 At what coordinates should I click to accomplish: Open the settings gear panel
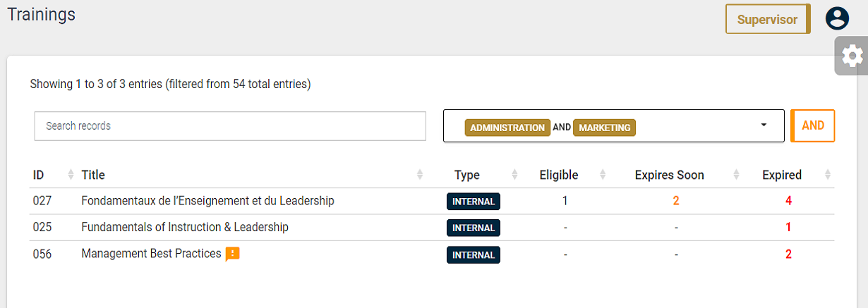(852, 56)
